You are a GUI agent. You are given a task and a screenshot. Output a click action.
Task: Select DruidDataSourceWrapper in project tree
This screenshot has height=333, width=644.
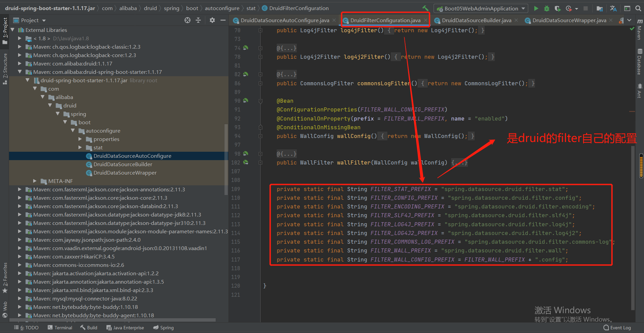point(125,173)
